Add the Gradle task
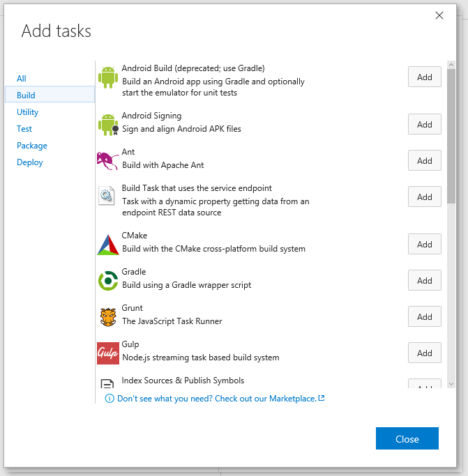Image resolution: width=468 pixels, height=476 pixels. coord(425,280)
